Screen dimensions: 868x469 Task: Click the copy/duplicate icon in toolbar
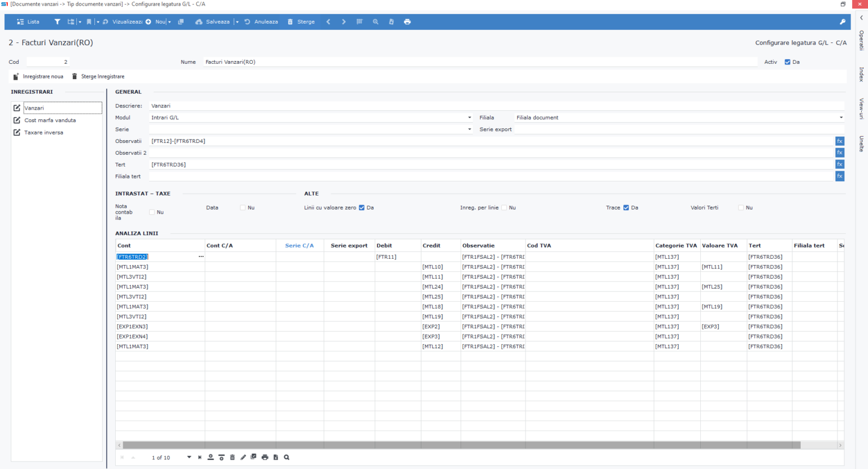(x=181, y=22)
